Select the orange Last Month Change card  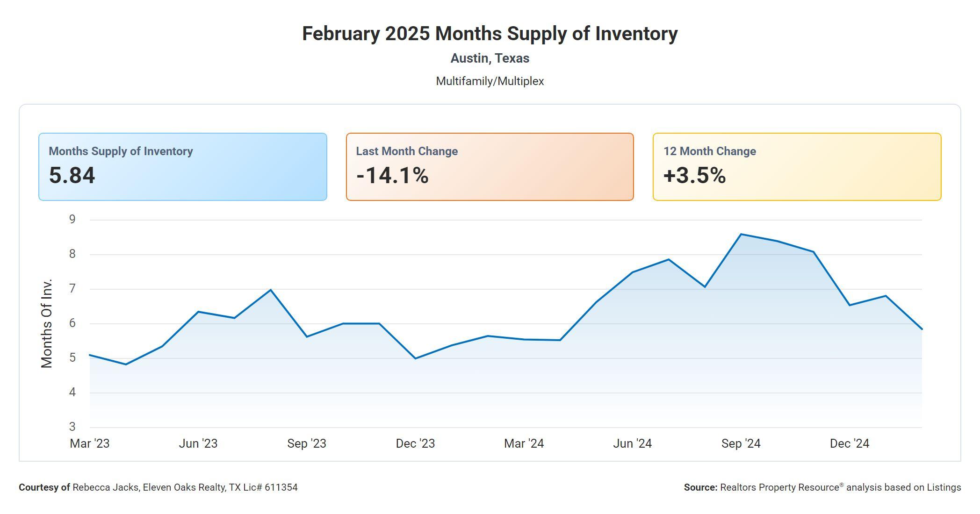coord(490,167)
